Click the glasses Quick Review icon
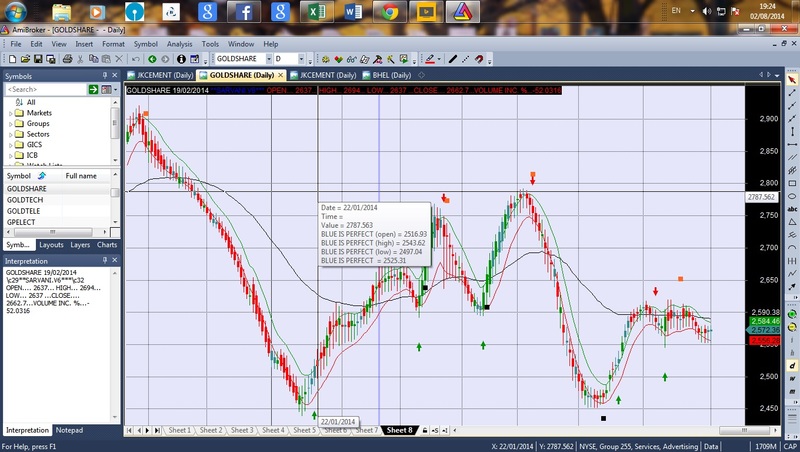The width and height of the screenshot is (800, 452). tap(352, 59)
